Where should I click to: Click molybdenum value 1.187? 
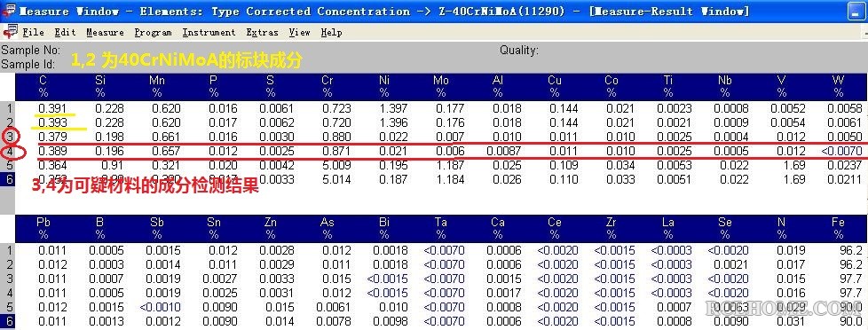(x=450, y=165)
